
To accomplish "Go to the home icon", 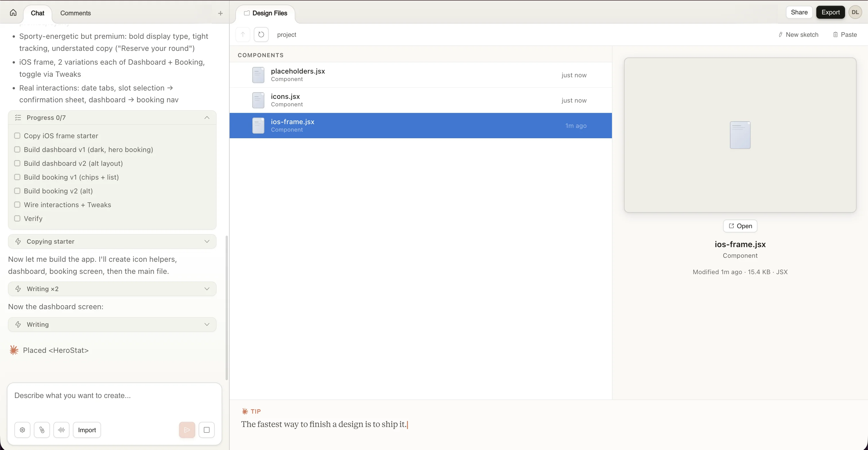I will click(13, 13).
